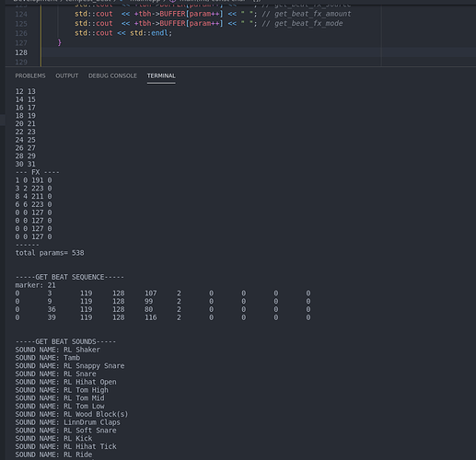Show the DEBUG CONSOLE tab
476x460 pixels.
112,75
